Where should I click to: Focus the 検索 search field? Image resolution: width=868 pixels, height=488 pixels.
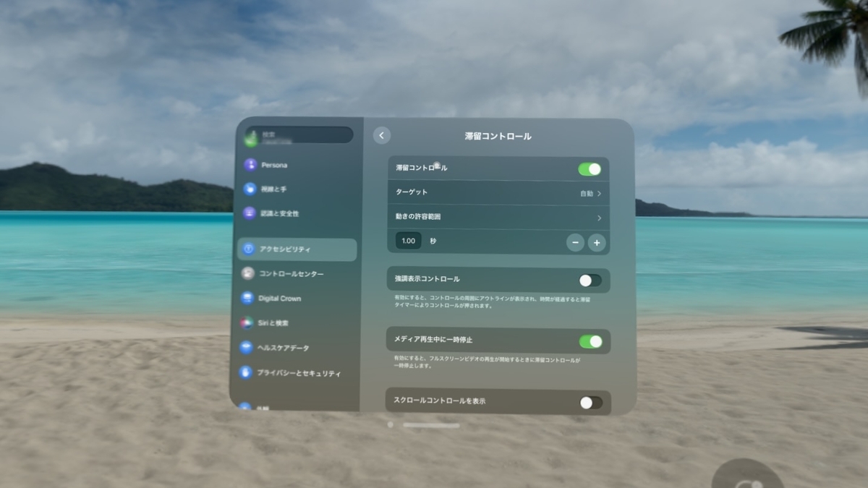[299, 135]
